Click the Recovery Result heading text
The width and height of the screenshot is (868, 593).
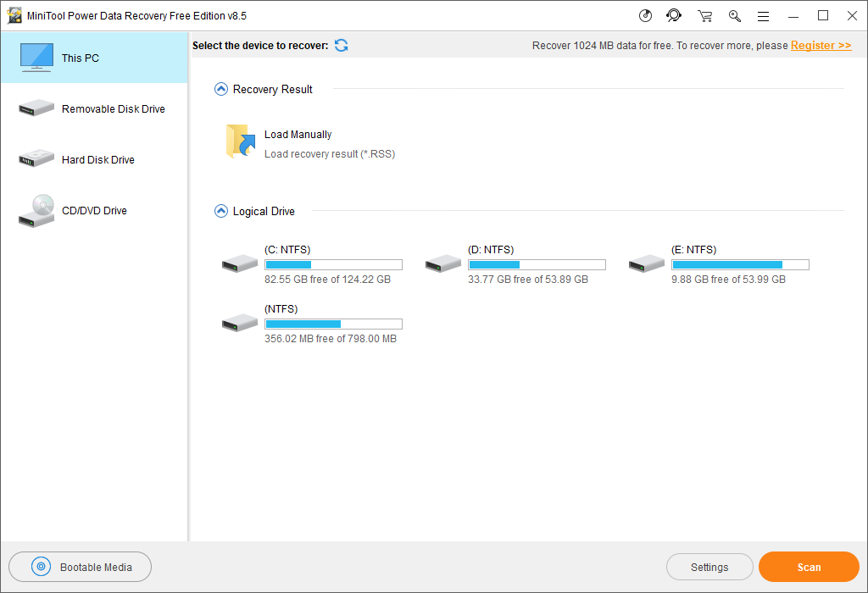tap(272, 89)
